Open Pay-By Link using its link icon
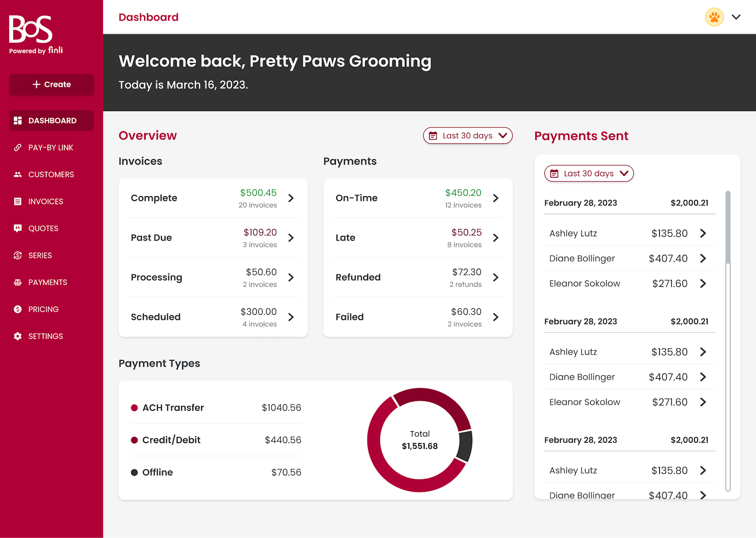756x538 pixels. coord(18,147)
